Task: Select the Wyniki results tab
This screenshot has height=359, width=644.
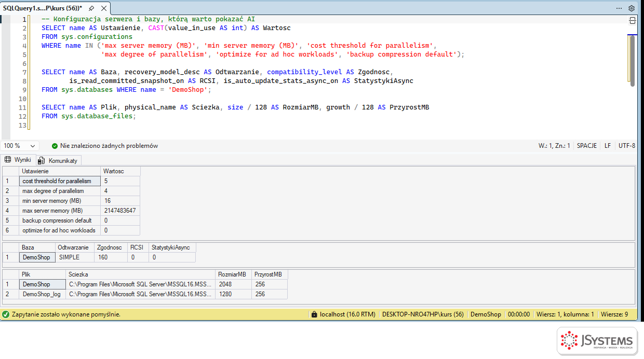Action: [18, 160]
